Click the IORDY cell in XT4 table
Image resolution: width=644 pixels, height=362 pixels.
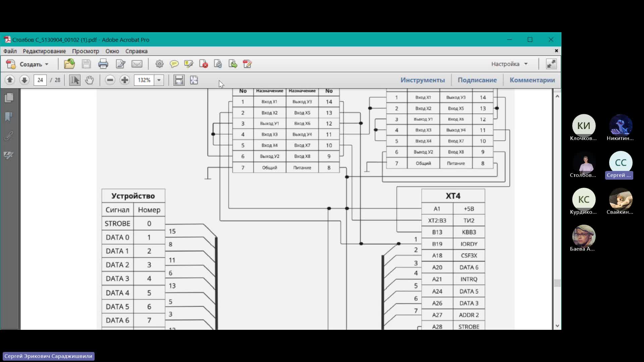point(469,244)
